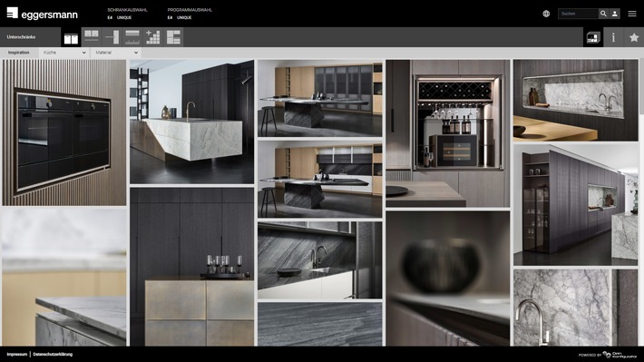
Task: Select the wall cabinets category icon
Action: click(x=92, y=37)
